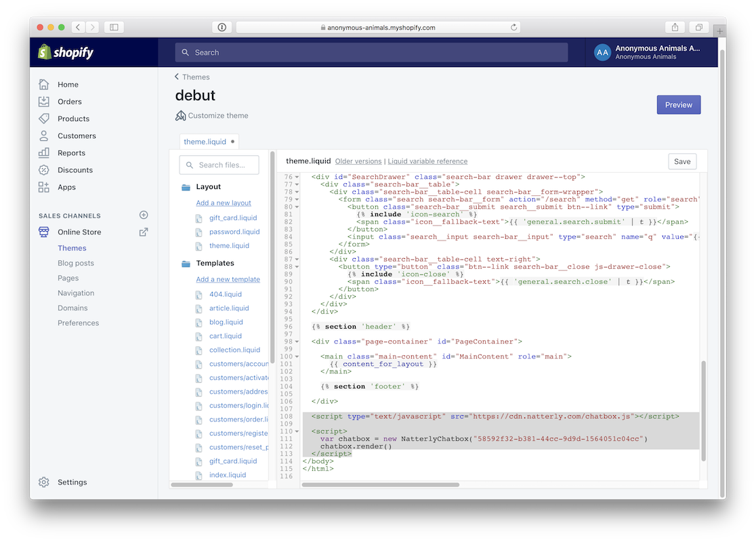Click the code editor vertical scrollbar

703,411
